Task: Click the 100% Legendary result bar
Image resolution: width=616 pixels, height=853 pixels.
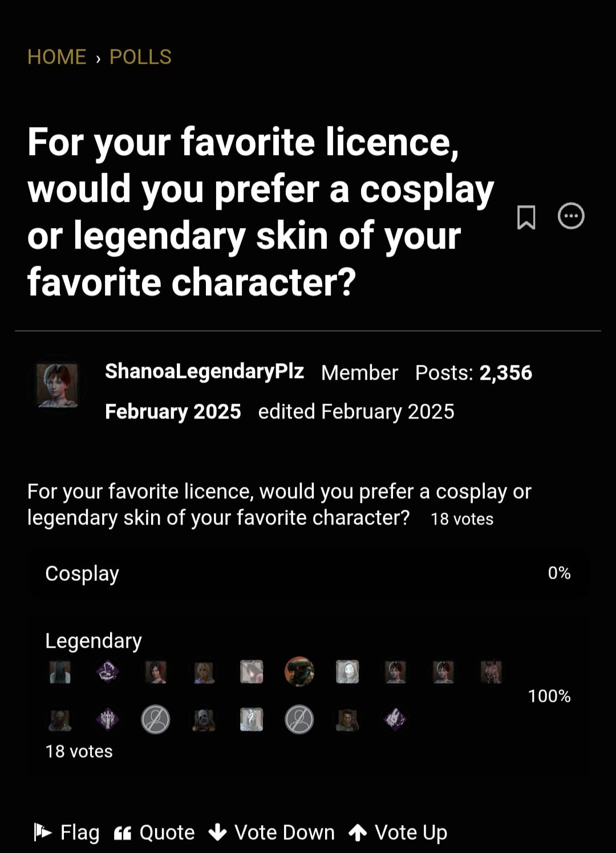Action: (x=308, y=696)
